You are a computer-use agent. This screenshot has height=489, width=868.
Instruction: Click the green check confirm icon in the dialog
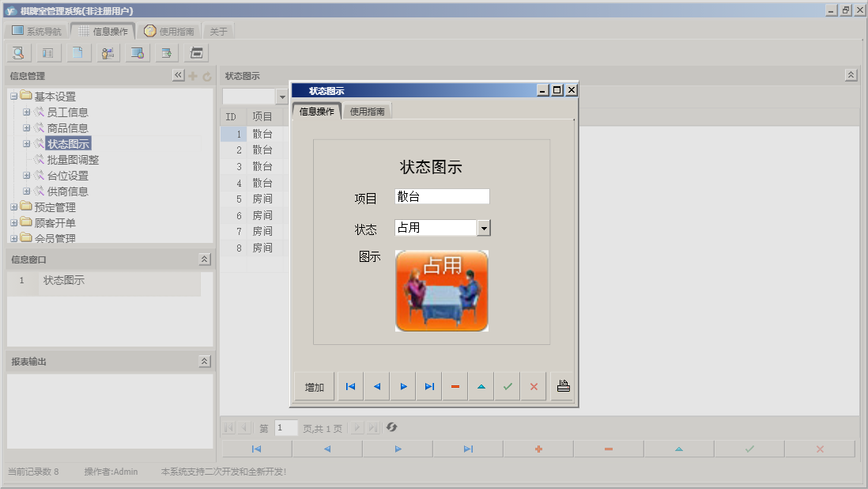(x=508, y=386)
